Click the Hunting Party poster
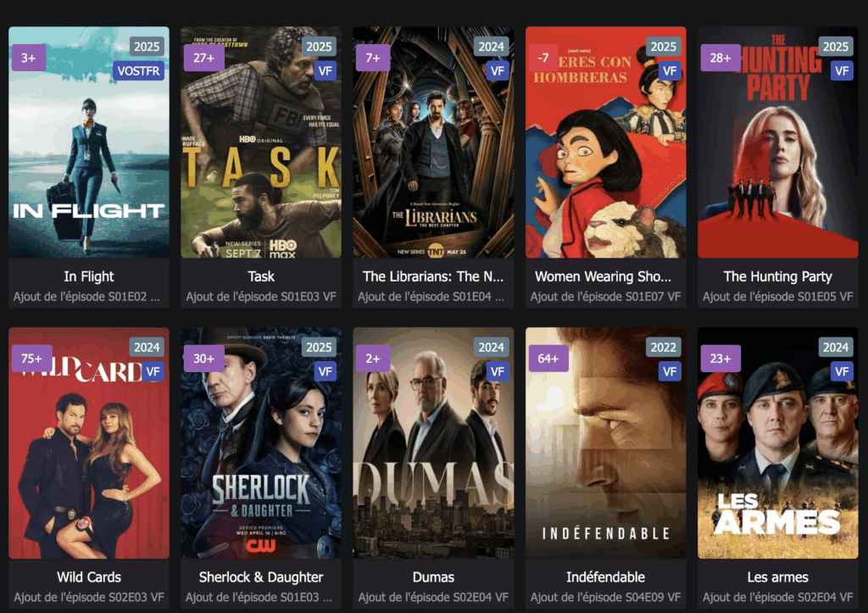868x613 pixels. [778, 142]
